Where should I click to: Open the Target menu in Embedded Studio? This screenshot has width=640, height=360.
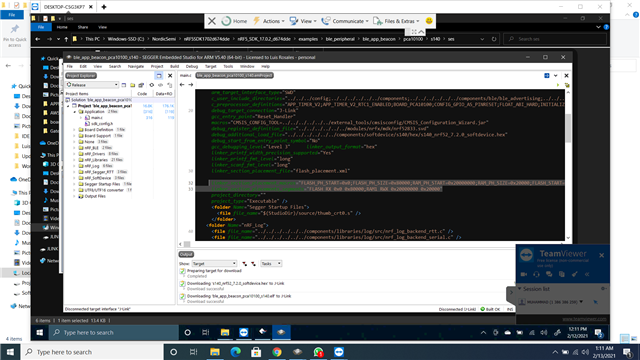coord(210,66)
